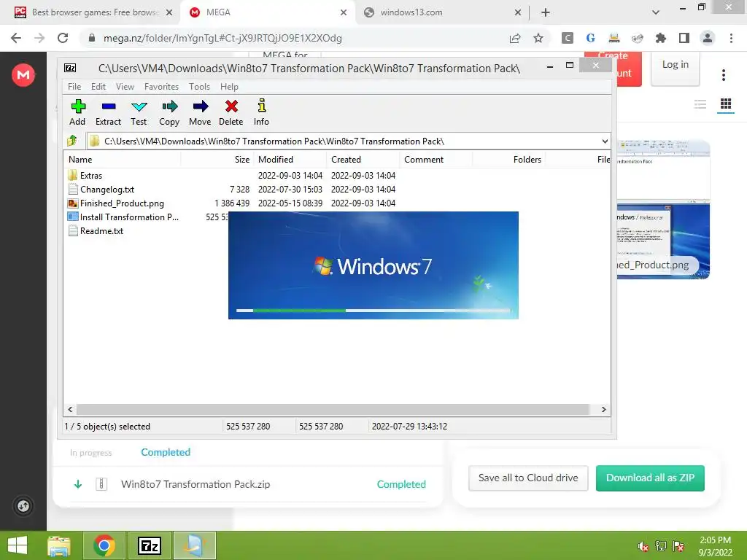
Task: Show Completed transfers tab
Action: coord(166,452)
